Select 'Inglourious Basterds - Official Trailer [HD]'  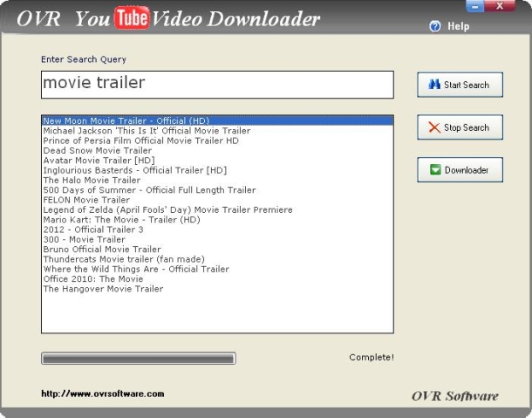217,170
